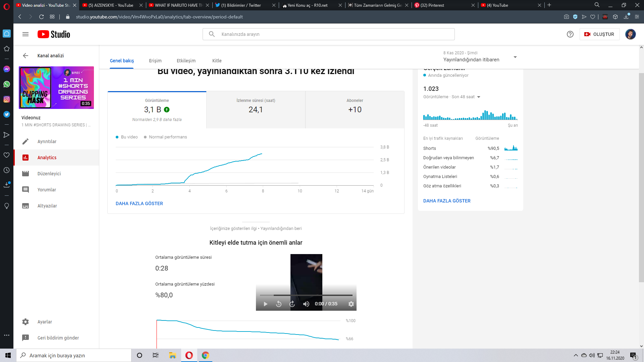This screenshot has width=644, height=362.
Task: Switch to the Bildirimler / Twitter tab
Action: 245,5
